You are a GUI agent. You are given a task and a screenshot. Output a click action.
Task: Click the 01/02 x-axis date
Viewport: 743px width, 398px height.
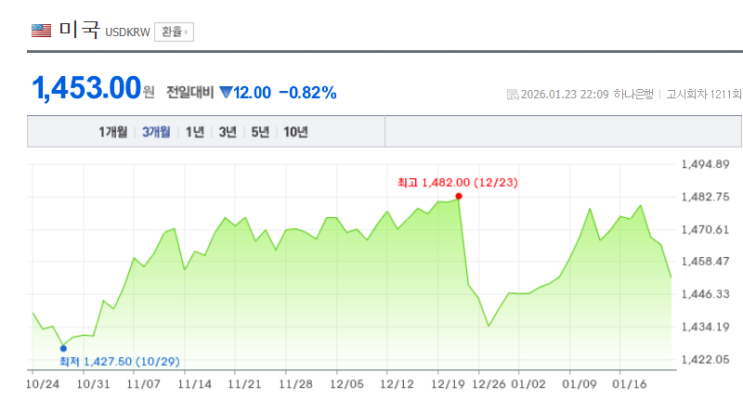point(528,384)
